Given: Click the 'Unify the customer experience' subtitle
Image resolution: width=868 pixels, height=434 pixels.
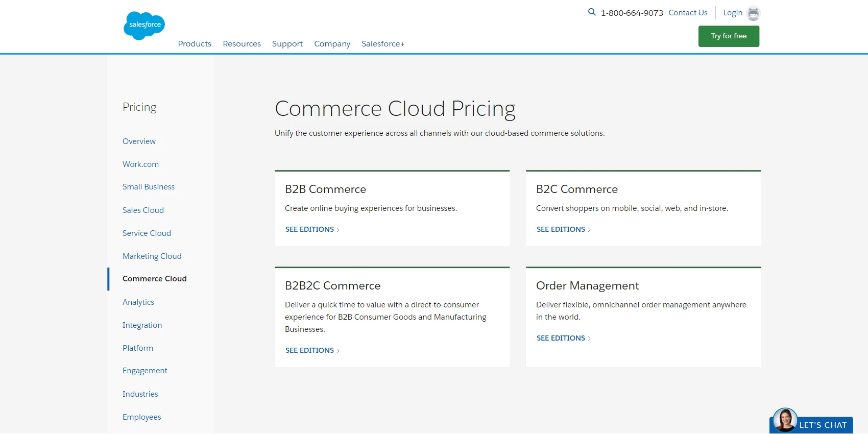Looking at the screenshot, I should (x=440, y=133).
